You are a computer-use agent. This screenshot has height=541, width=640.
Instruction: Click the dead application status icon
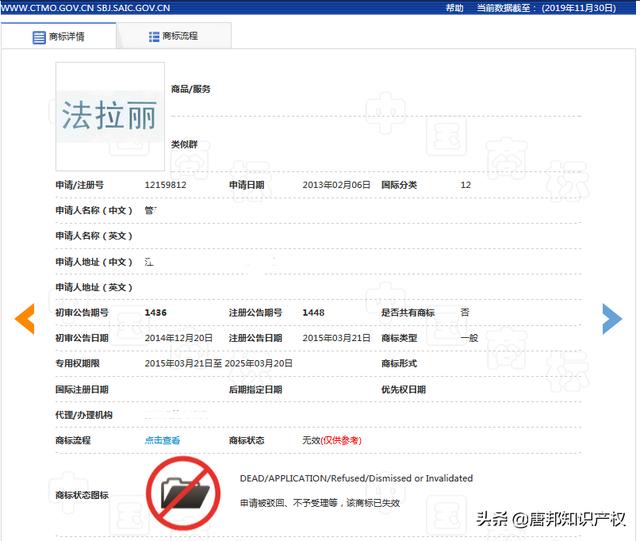(x=183, y=494)
